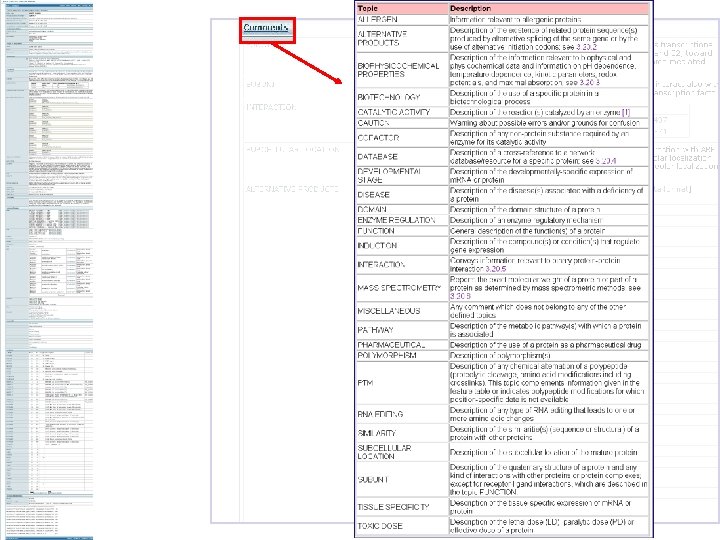
Task: Follow the 3.20.2 link in Alternative Products row
Action: [586, 47]
